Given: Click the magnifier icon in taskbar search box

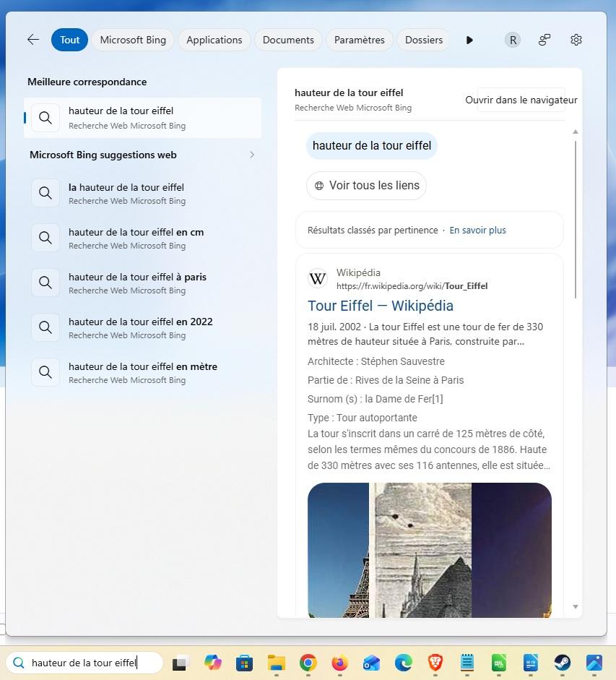Looking at the screenshot, I should click(19, 663).
